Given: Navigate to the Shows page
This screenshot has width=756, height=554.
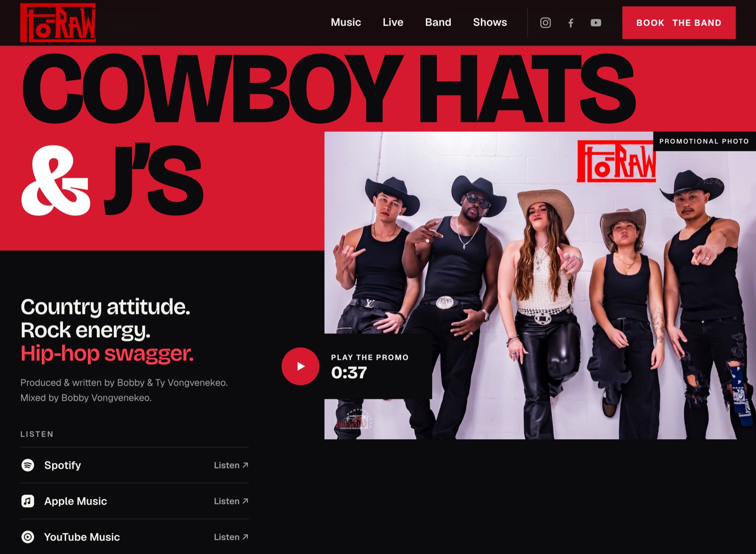Looking at the screenshot, I should (490, 22).
